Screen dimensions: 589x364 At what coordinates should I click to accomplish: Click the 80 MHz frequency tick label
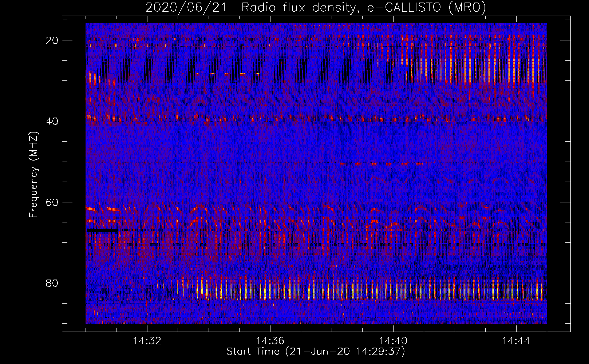52,283
